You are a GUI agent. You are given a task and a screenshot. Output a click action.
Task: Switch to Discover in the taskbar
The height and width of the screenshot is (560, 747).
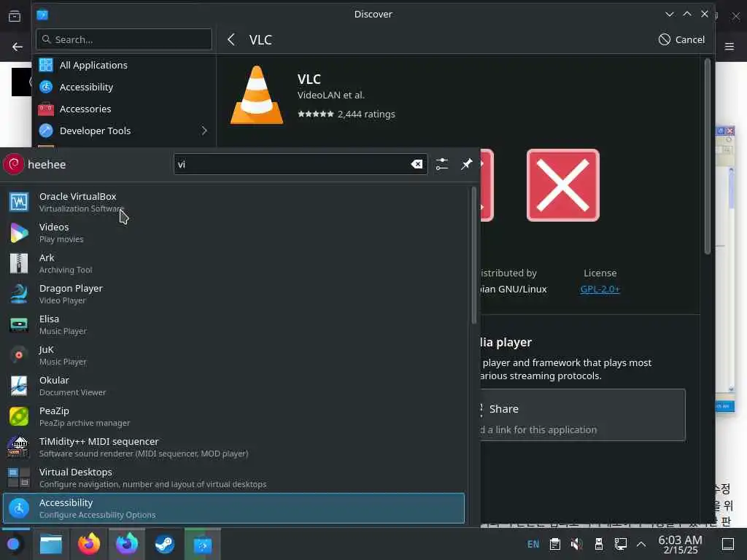pos(203,544)
